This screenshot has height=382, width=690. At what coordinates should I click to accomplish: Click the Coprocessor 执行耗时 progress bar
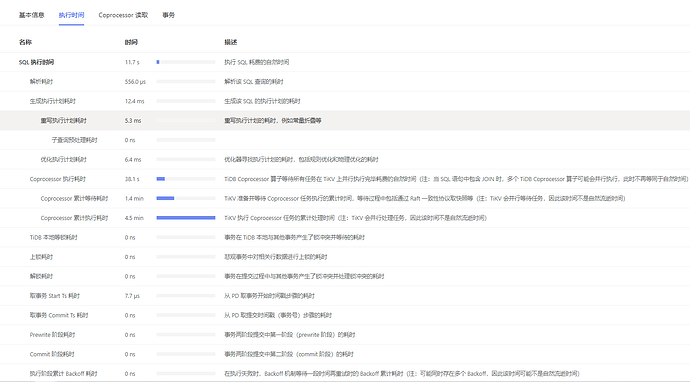pyautogui.click(x=186, y=179)
